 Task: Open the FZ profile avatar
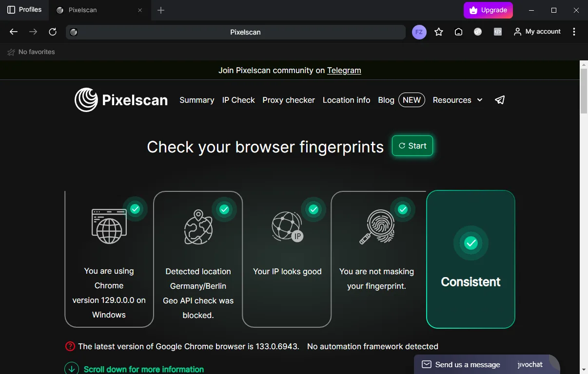coord(419,32)
